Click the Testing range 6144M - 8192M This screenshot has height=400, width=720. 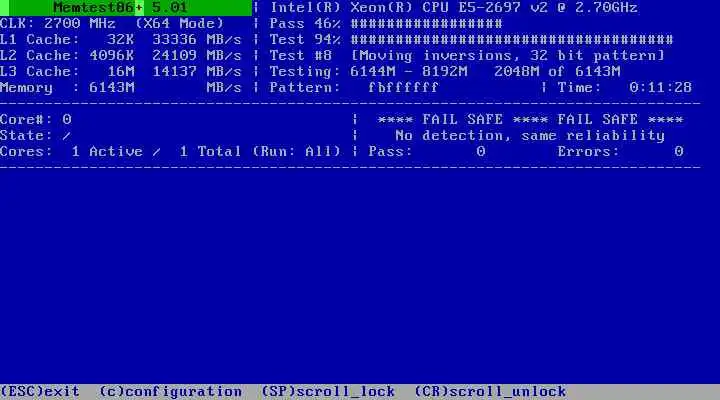409,72
